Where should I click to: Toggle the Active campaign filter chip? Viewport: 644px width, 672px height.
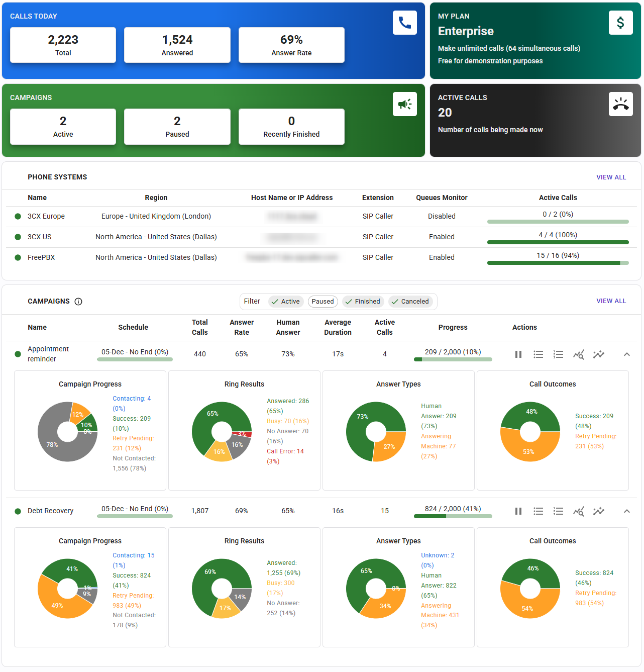(285, 302)
